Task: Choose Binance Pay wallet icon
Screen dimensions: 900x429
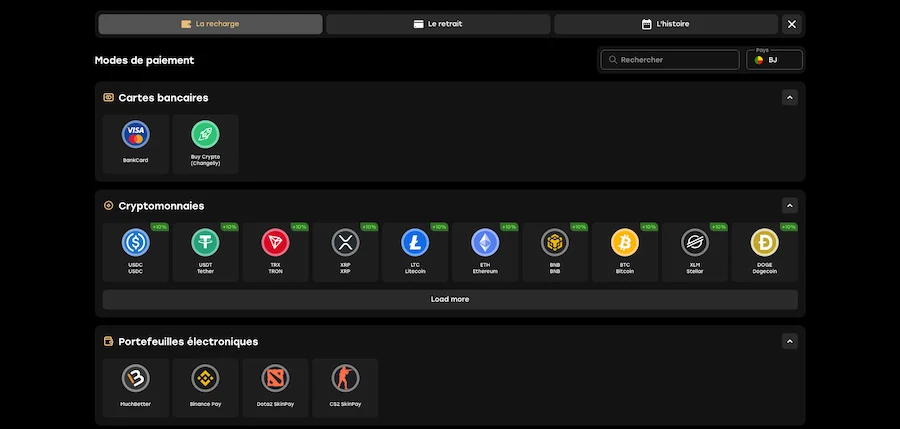Action: 205,378
